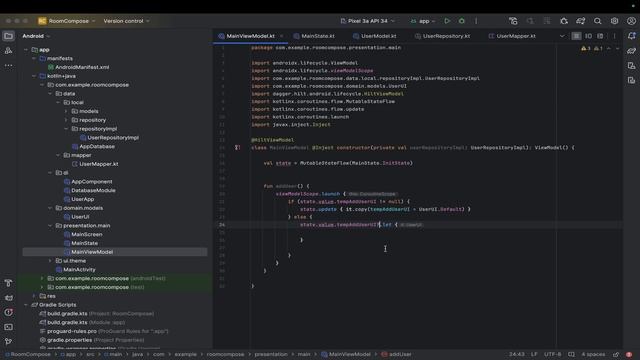Open Search Everywhere magnifier icon
This screenshot has height=360, width=640.
pos(598,21)
